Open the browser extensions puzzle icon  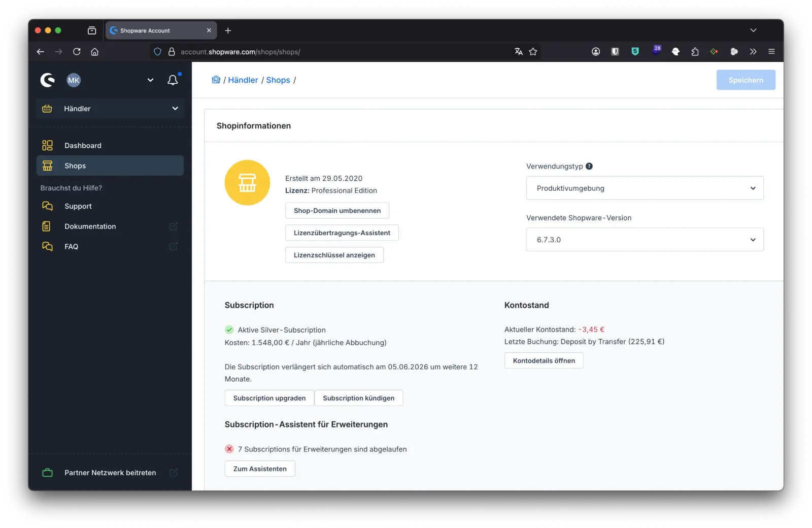tap(695, 51)
